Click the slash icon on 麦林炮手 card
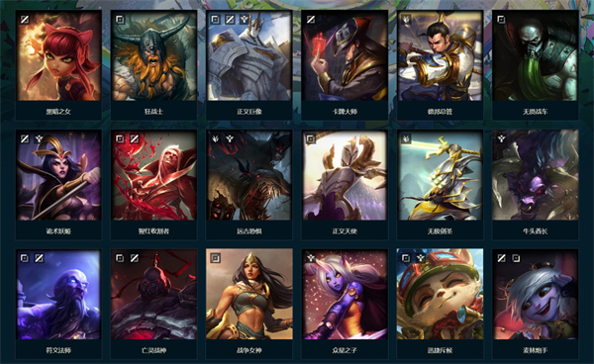This screenshot has height=364, width=594. tap(501, 258)
